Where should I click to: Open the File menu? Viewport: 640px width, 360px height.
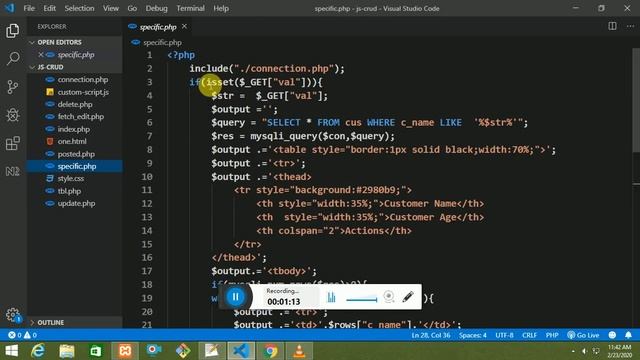tap(29, 8)
